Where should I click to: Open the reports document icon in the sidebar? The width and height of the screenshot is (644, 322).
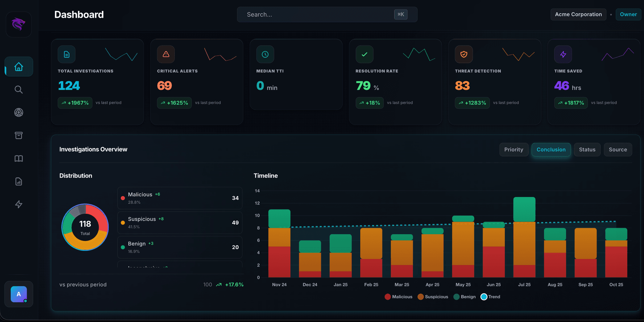click(18, 181)
